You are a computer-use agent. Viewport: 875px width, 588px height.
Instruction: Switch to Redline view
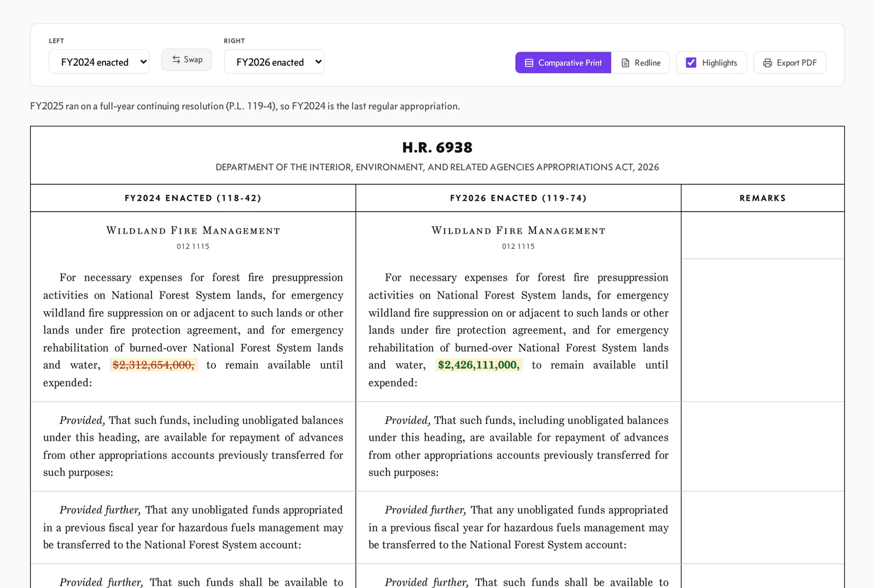coord(640,63)
